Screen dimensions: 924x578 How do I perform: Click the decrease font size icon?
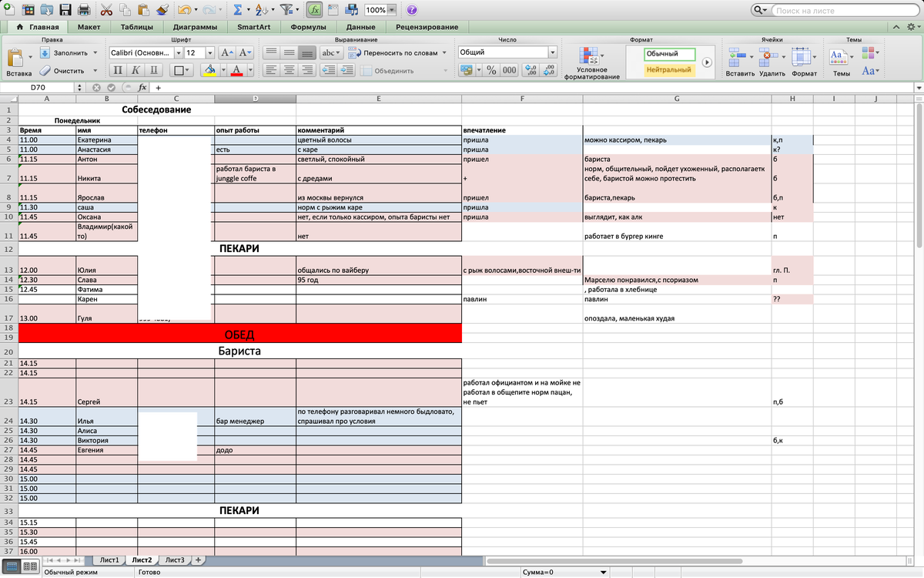(x=245, y=52)
